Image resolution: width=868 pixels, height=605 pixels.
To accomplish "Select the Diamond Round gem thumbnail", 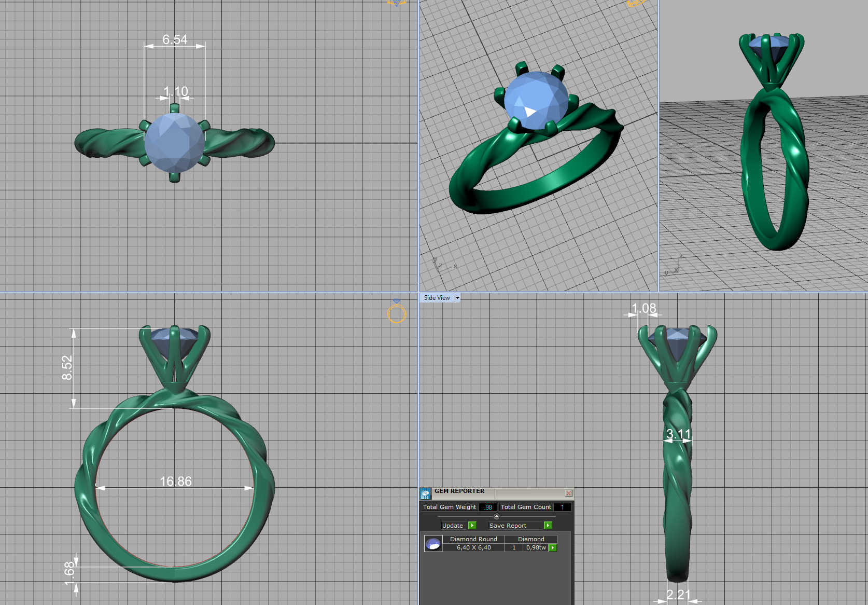I will 433,543.
